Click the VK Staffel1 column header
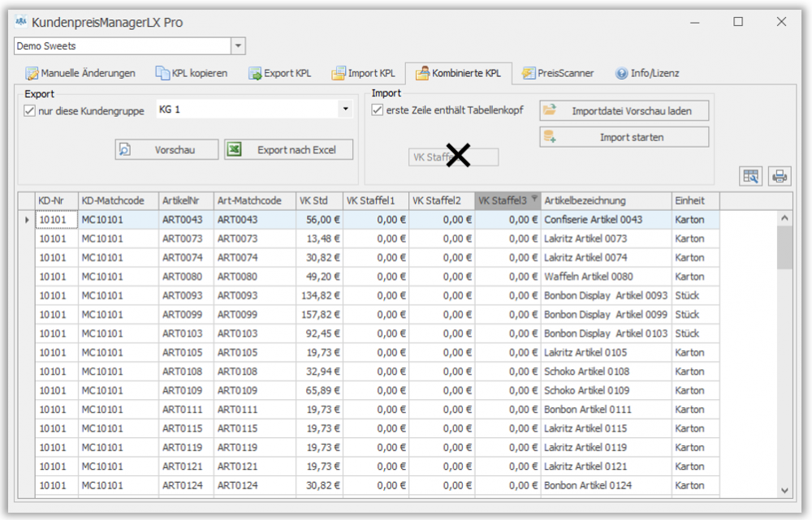The height and width of the screenshot is (520, 812). [x=376, y=200]
